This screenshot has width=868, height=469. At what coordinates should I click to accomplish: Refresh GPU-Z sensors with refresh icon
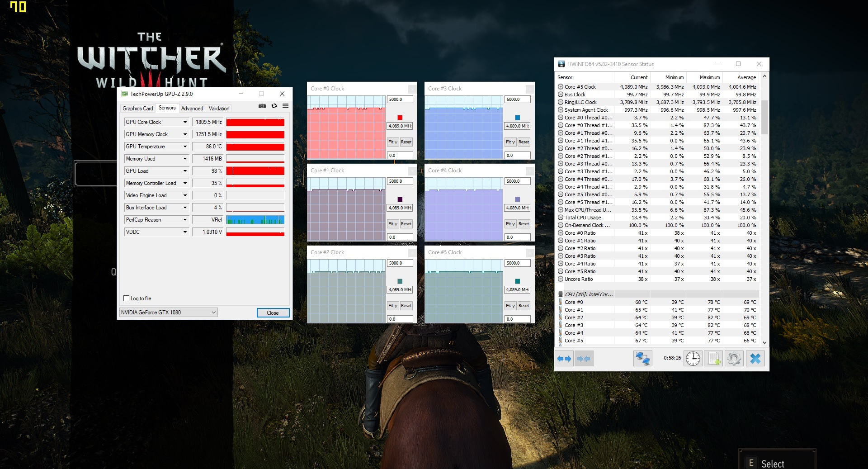(x=274, y=106)
